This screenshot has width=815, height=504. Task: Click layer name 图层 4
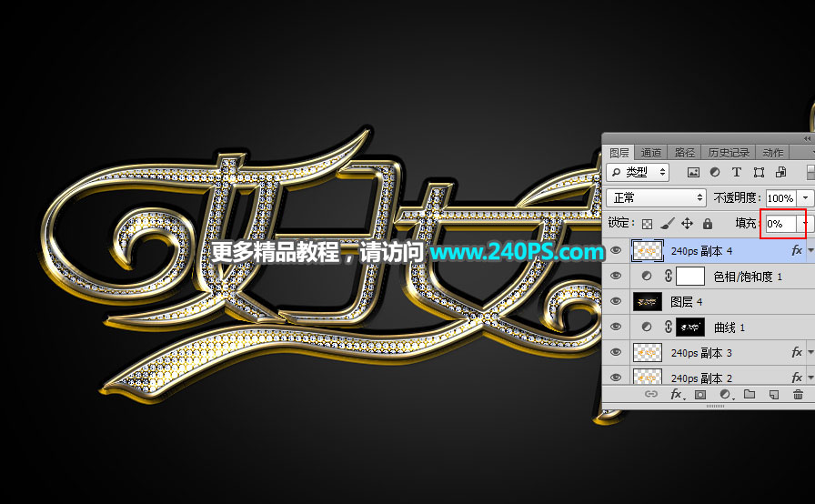[x=686, y=302]
